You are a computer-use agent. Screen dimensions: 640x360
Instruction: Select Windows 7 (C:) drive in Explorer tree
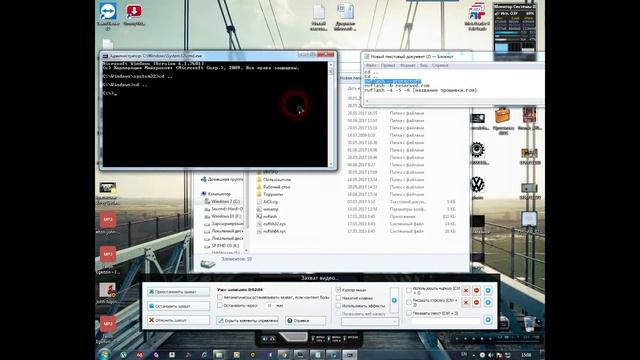tap(225, 201)
